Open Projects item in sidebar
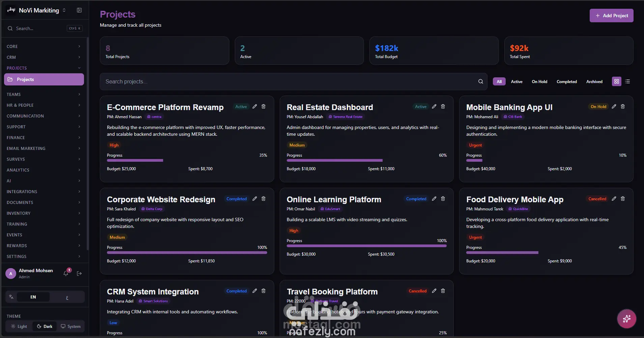This screenshot has height=338, width=644. pyautogui.click(x=44, y=79)
